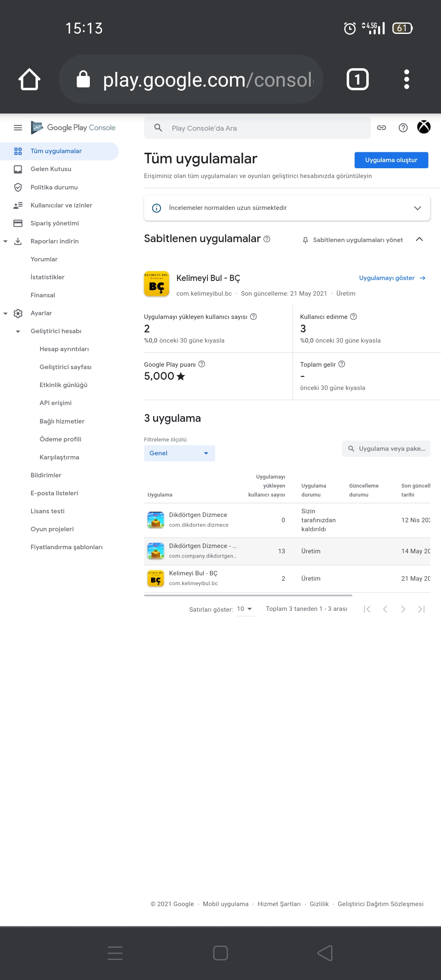Viewport: 441px width, 980px height.
Task: Open İstatistikler in sidebar
Action: click(47, 277)
